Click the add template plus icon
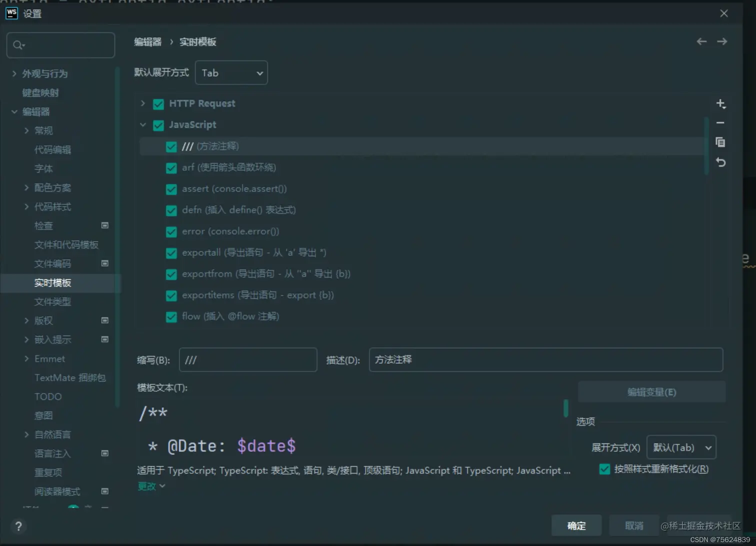The height and width of the screenshot is (546, 756). [x=720, y=104]
